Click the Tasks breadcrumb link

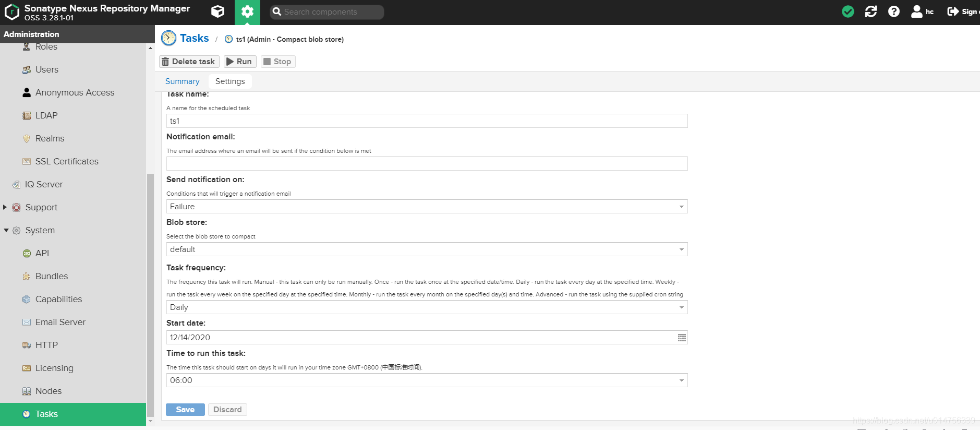195,38
